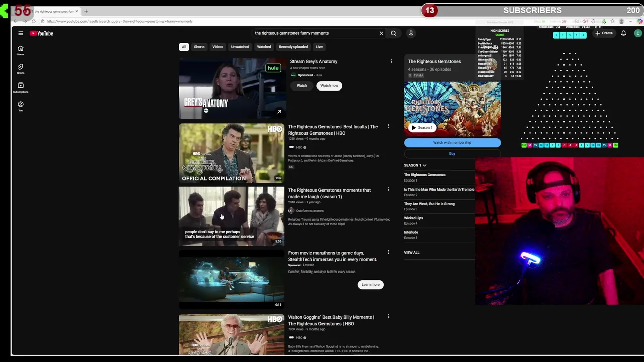Open the You section in sidebar
The width and height of the screenshot is (644, 362).
coord(21,106)
